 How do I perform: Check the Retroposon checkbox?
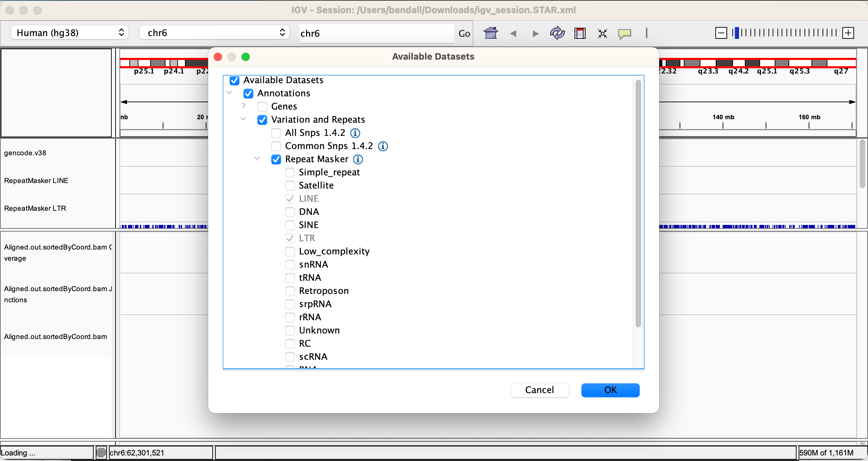290,291
